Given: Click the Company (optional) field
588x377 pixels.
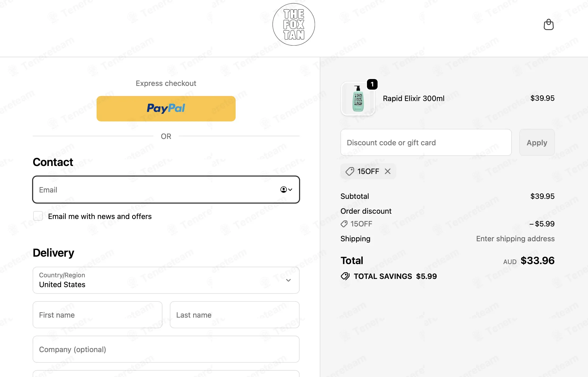Looking at the screenshot, I should [x=166, y=349].
